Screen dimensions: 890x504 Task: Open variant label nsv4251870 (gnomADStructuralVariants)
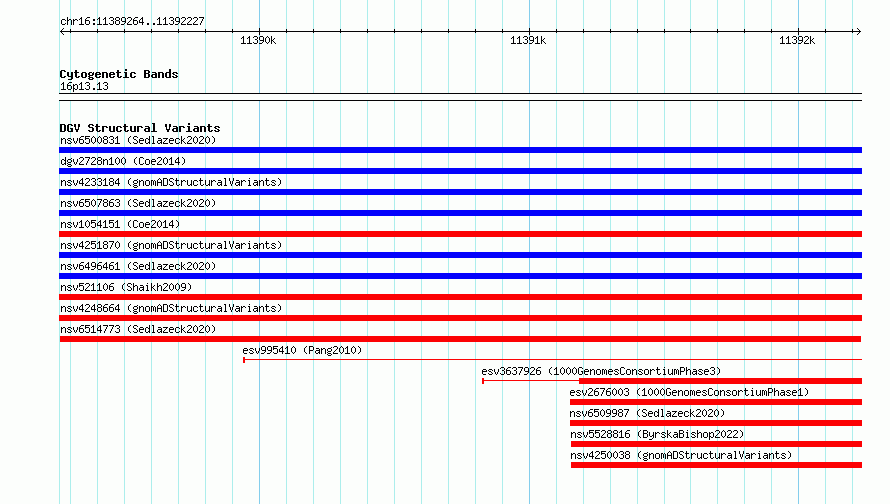tap(171, 245)
